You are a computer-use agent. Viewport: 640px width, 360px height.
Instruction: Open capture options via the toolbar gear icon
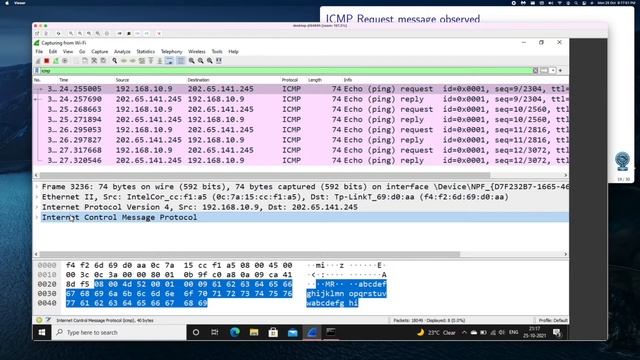pyautogui.click(x=65, y=61)
